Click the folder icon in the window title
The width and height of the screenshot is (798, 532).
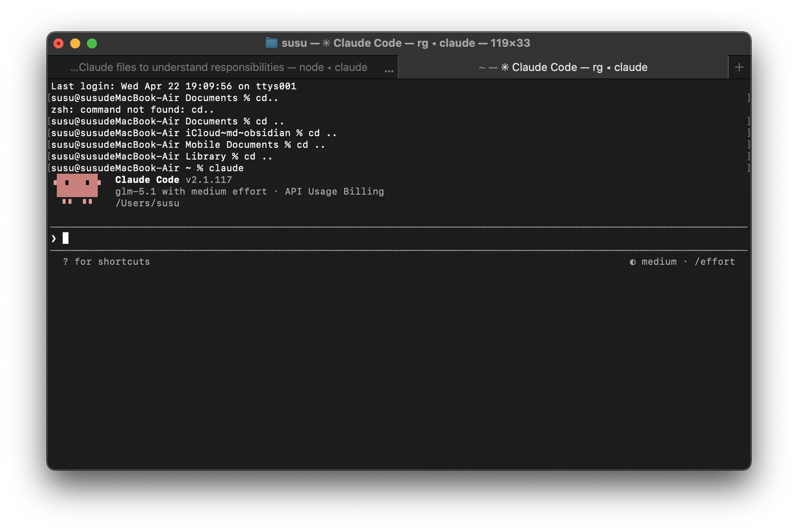pos(271,43)
